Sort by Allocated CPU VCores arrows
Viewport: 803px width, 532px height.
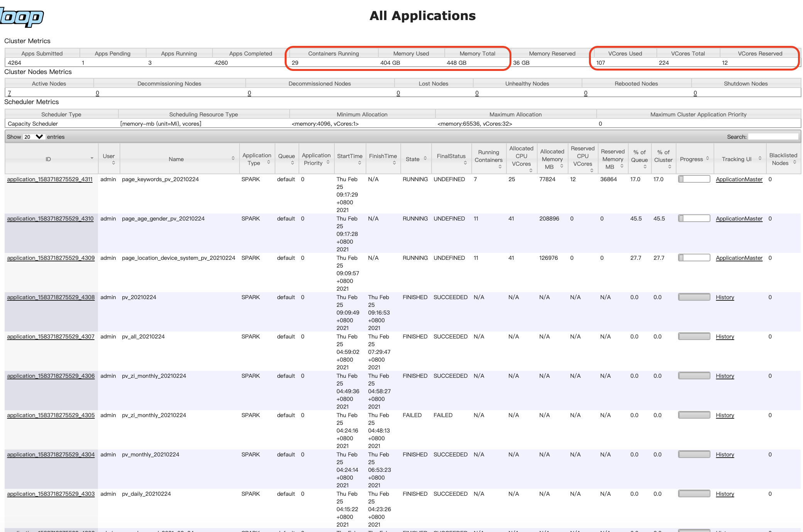pos(531,170)
